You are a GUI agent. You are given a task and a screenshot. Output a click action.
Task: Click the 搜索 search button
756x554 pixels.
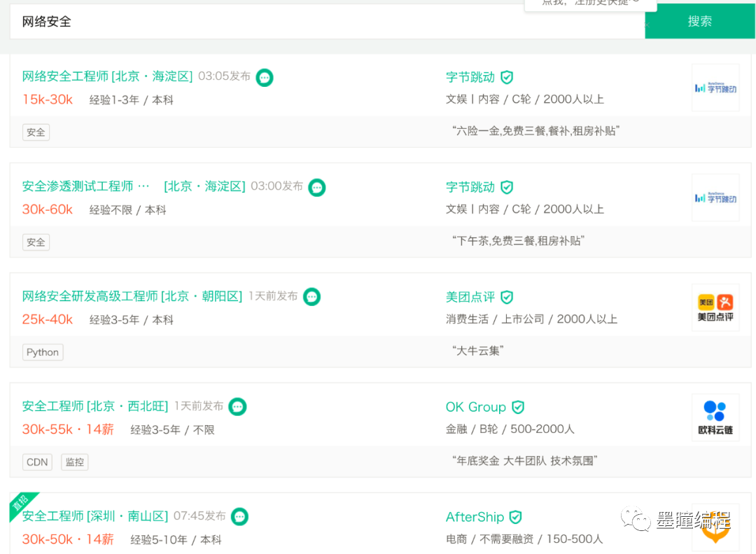click(x=699, y=21)
